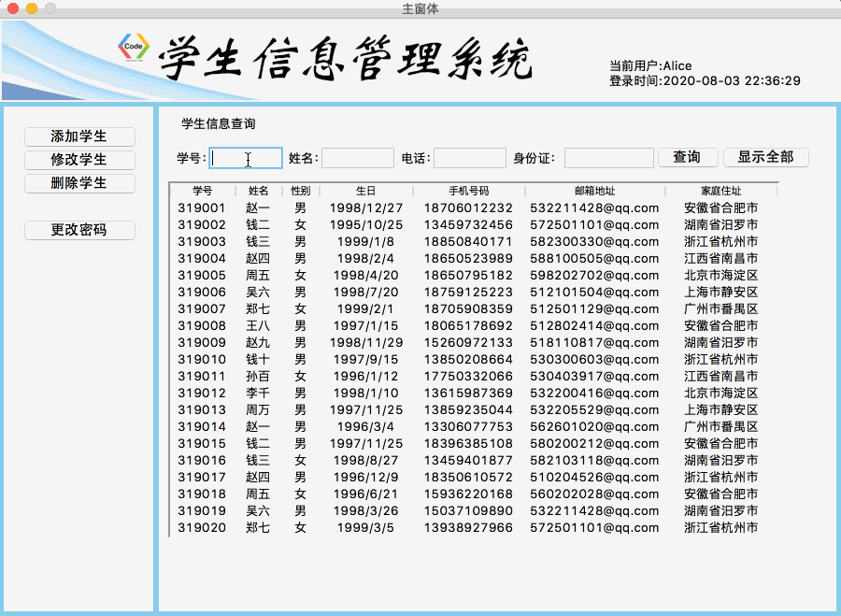
Task: Click phone number 15260972133
Action: [469, 343]
